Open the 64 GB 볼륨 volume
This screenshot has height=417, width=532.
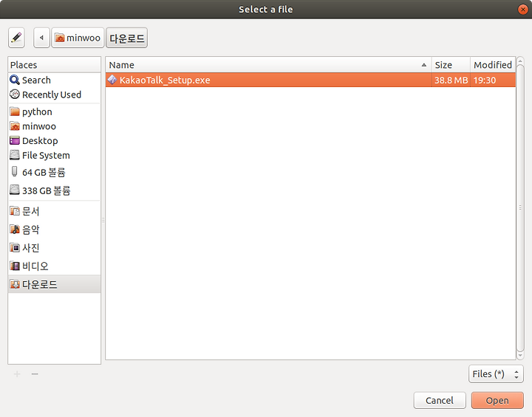pyautogui.click(x=54, y=172)
